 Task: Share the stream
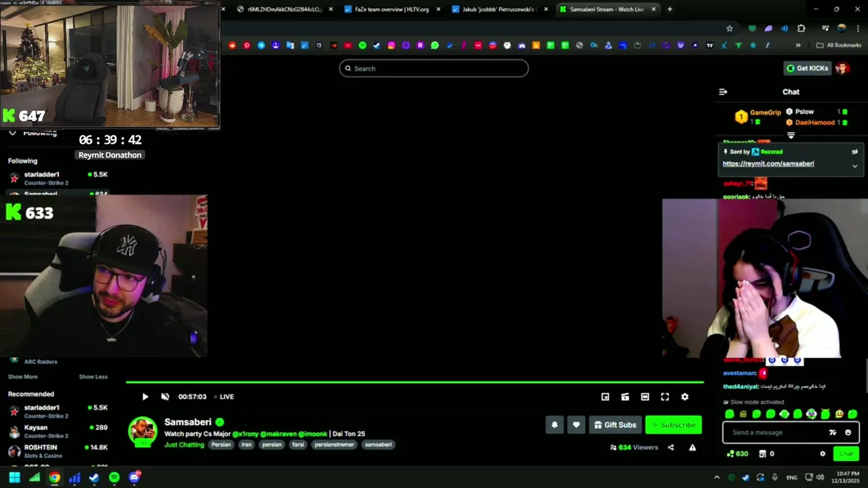(671, 447)
